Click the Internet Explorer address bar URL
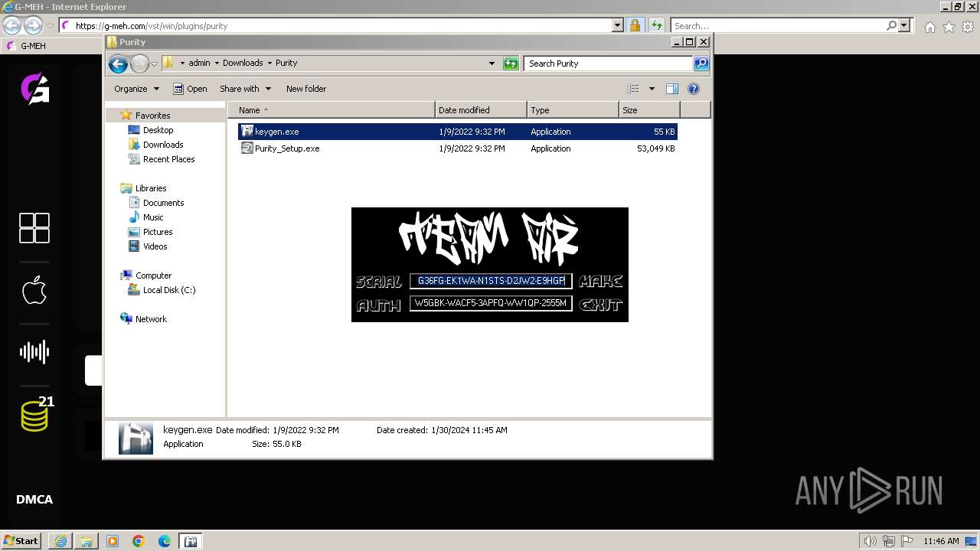Viewport: 980px width, 551px height. click(x=152, y=26)
